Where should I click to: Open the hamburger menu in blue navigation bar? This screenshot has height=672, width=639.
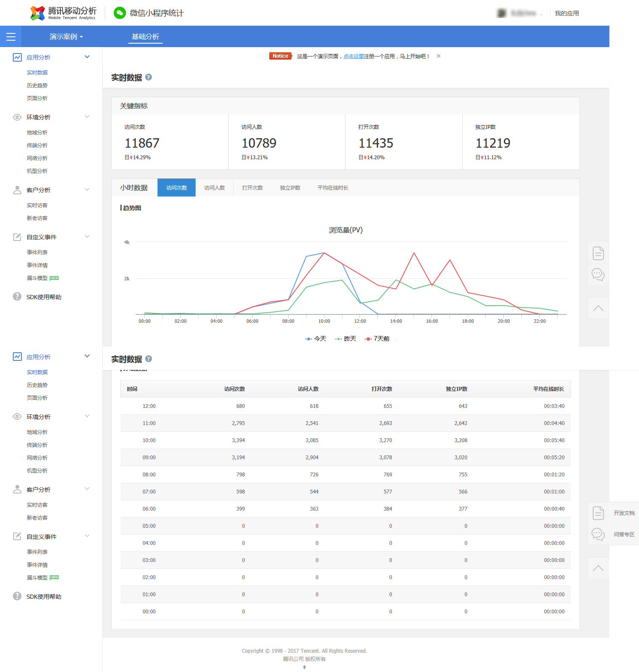(x=11, y=37)
